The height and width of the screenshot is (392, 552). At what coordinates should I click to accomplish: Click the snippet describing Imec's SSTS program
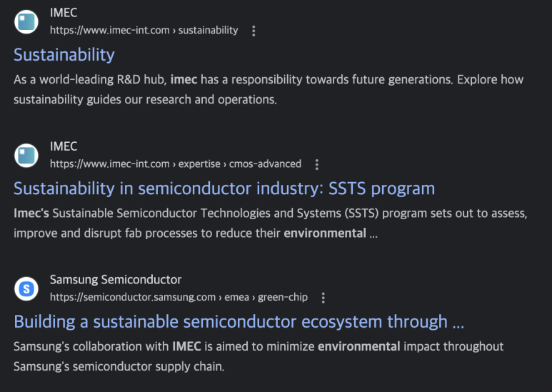point(271,223)
